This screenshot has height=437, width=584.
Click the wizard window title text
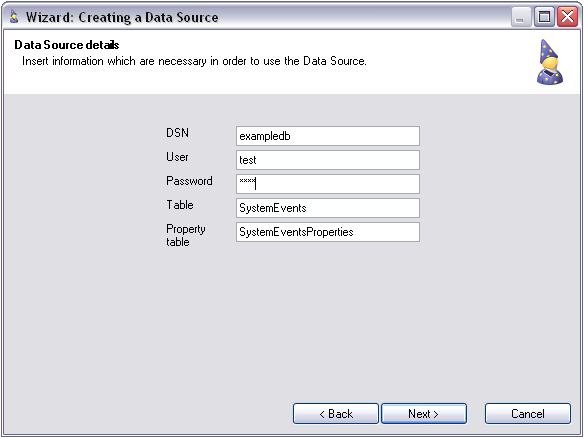pyautogui.click(x=122, y=17)
